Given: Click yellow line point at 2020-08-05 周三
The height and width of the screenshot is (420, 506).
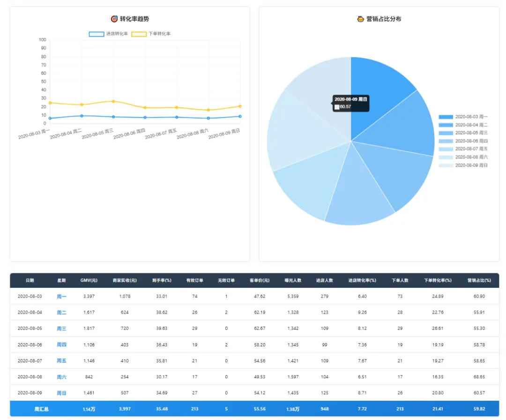Looking at the screenshot, I should [113, 101].
